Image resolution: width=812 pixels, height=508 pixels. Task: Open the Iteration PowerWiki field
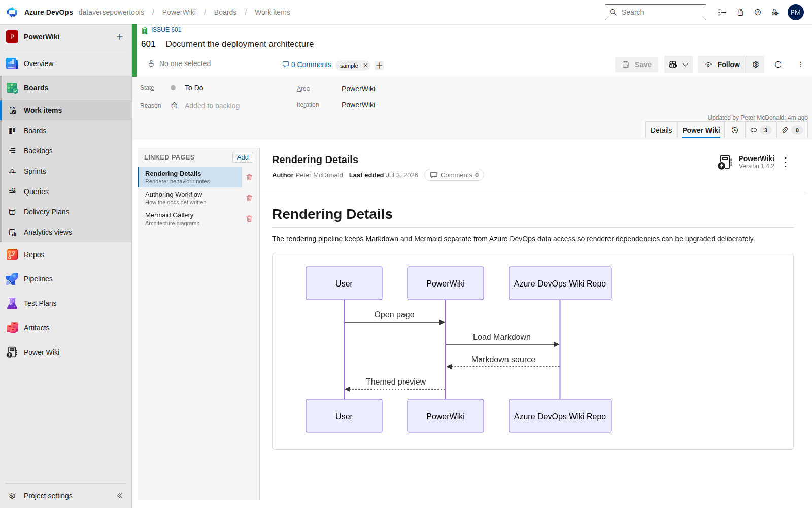tap(358, 105)
